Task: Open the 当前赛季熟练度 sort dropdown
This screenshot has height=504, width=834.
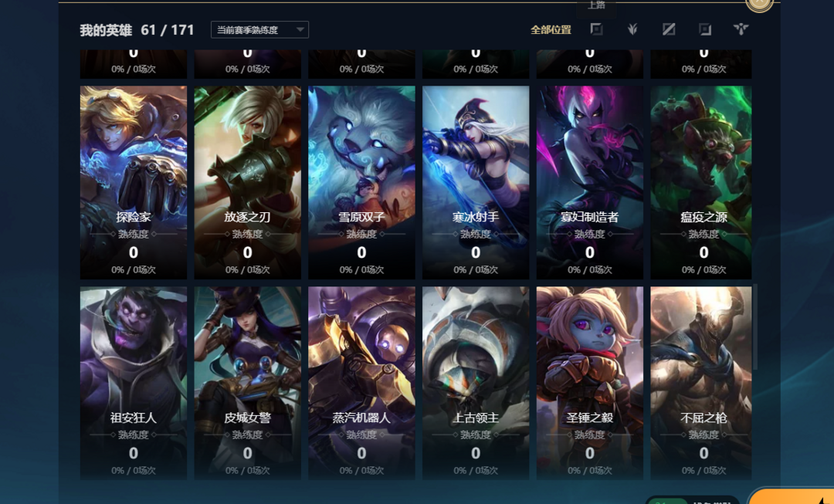Action: click(259, 30)
